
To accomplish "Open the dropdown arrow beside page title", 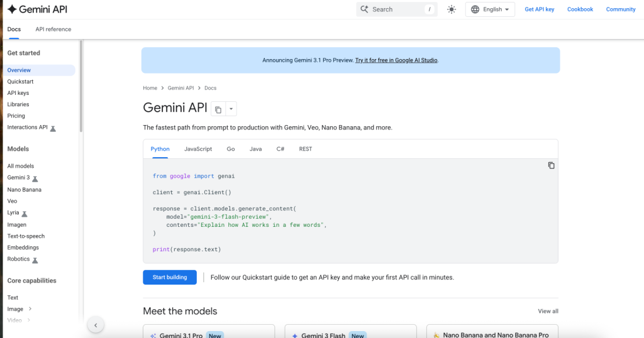I will pyautogui.click(x=231, y=109).
